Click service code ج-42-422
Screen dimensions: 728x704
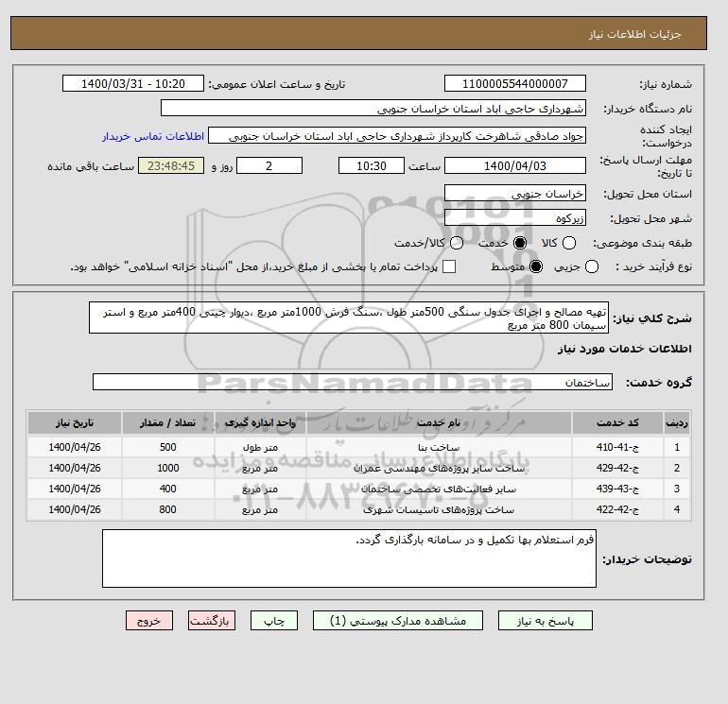pos(617,510)
